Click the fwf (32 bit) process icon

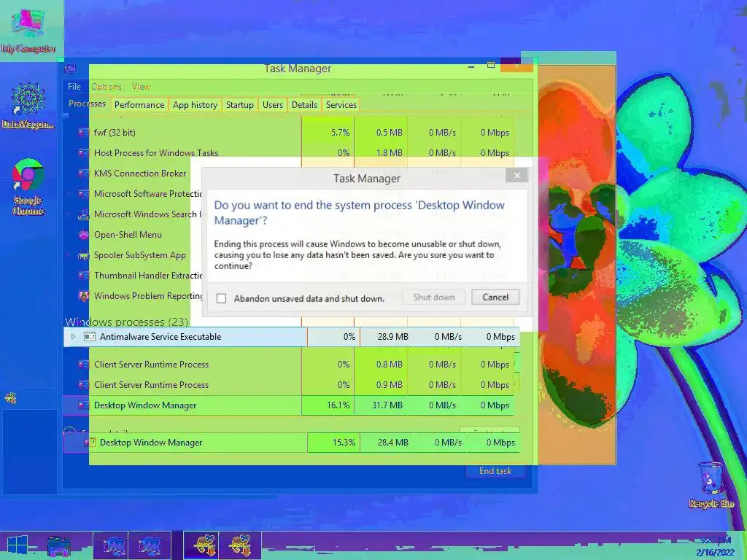click(x=83, y=133)
